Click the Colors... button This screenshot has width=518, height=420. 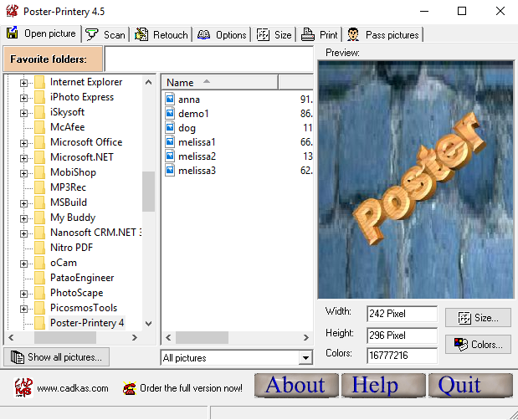[478, 345]
